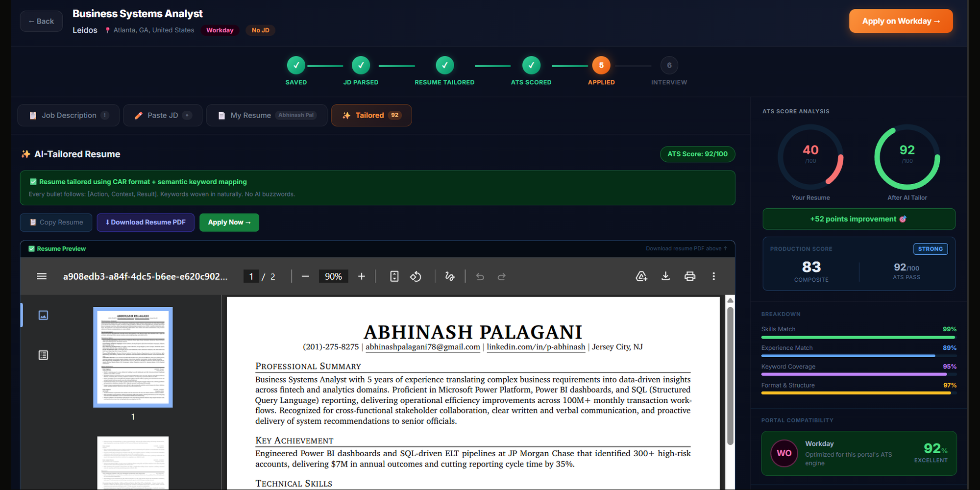Click the STRONG production score badge

[930, 249]
